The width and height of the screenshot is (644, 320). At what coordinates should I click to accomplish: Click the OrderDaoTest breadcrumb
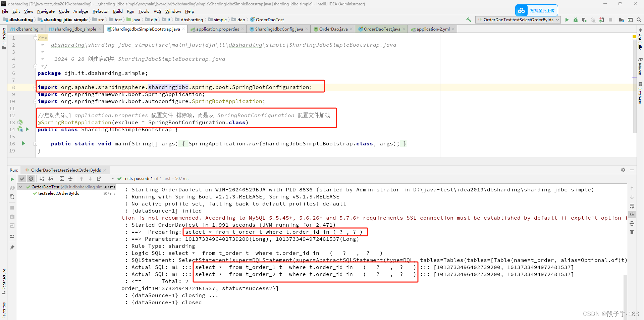tap(267, 20)
